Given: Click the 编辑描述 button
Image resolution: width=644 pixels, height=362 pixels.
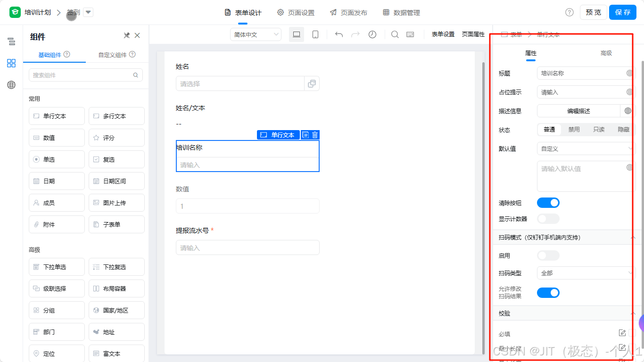Looking at the screenshot, I should point(578,111).
